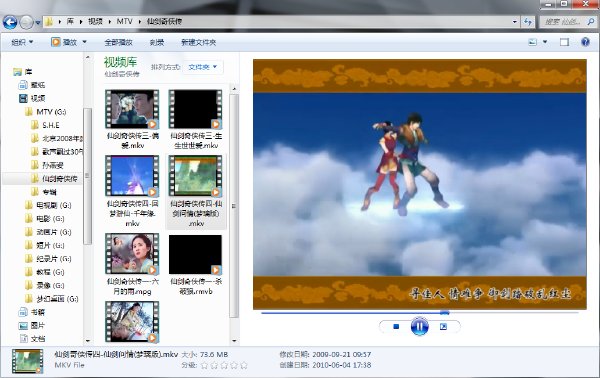Open Help with the blue question icon

pyautogui.click(x=585, y=42)
